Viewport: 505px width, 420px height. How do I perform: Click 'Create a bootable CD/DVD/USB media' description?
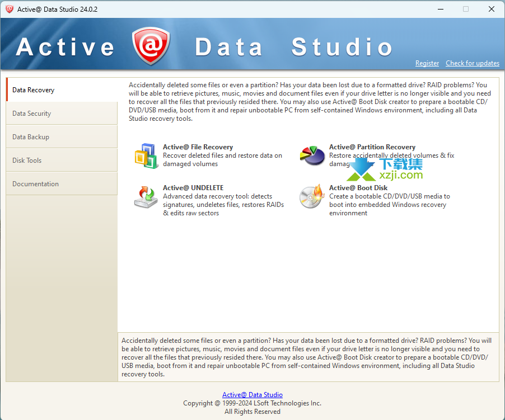pyautogui.click(x=389, y=205)
